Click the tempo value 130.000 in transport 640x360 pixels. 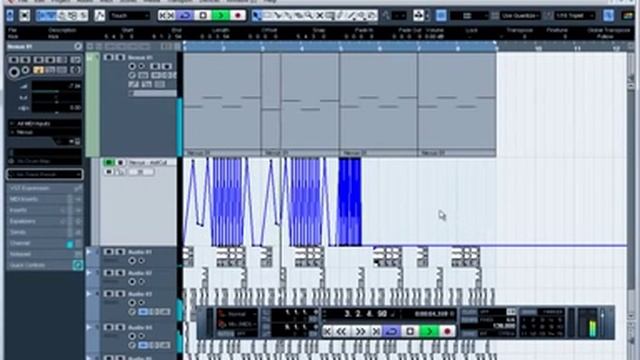(503, 326)
